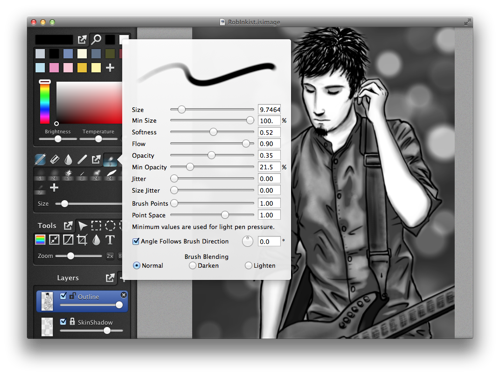Toggle lock on the Outline layer
Viewport: 500px width, 376px height.
coord(72,296)
